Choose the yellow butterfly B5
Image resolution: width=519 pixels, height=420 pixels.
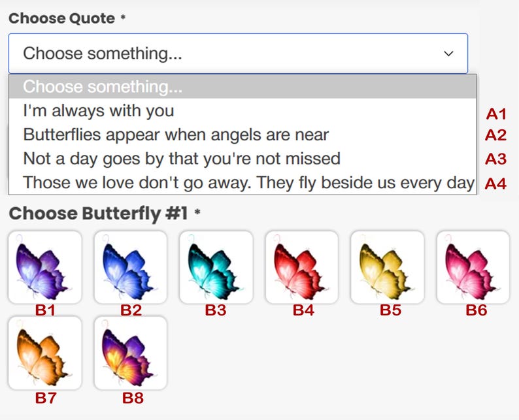click(x=387, y=267)
